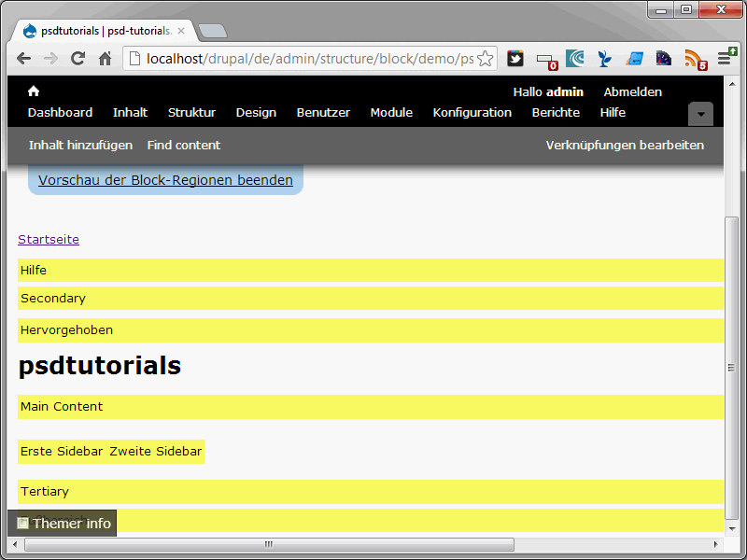The height and width of the screenshot is (560, 747).
Task: Open the Twitter bird extension
Action: point(515,59)
